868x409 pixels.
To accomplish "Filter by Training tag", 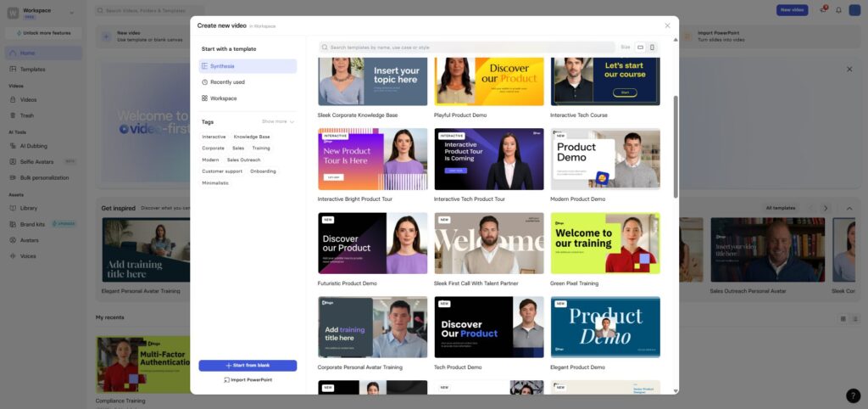I will pyautogui.click(x=261, y=148).
